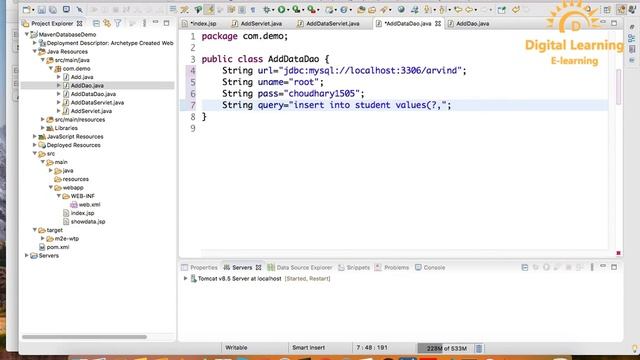Click the heap garbage collector trash icon
Viewport: 640px width, 360px height.
tap(479, 348)
